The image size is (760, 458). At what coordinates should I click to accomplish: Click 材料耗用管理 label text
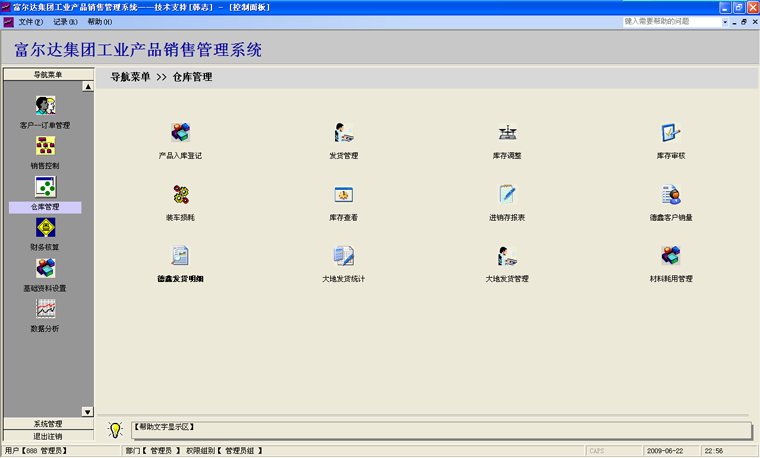671,279
